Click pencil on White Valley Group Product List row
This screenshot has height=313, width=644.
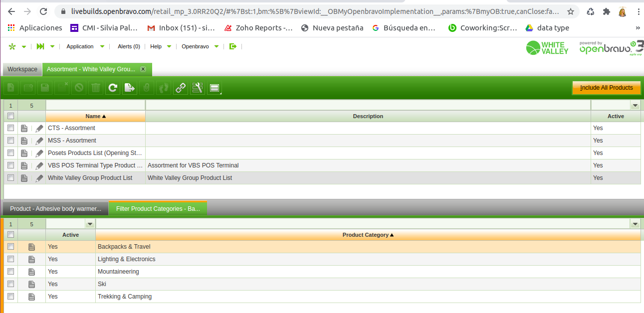39,178
